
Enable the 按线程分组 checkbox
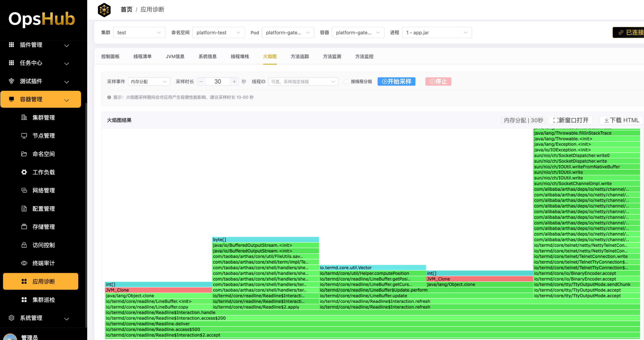pyautogui.click(x=346, y=82)
